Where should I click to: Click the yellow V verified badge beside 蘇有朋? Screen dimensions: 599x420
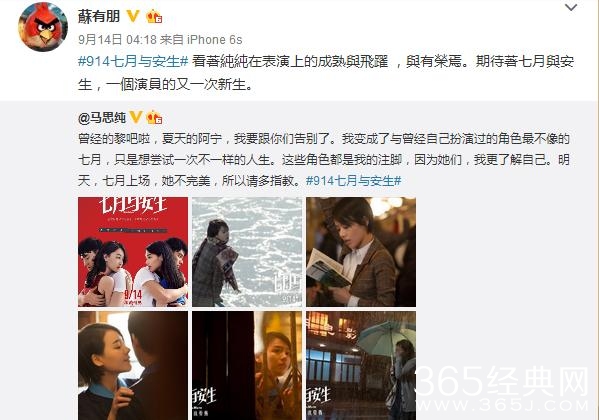coord(133,16)
